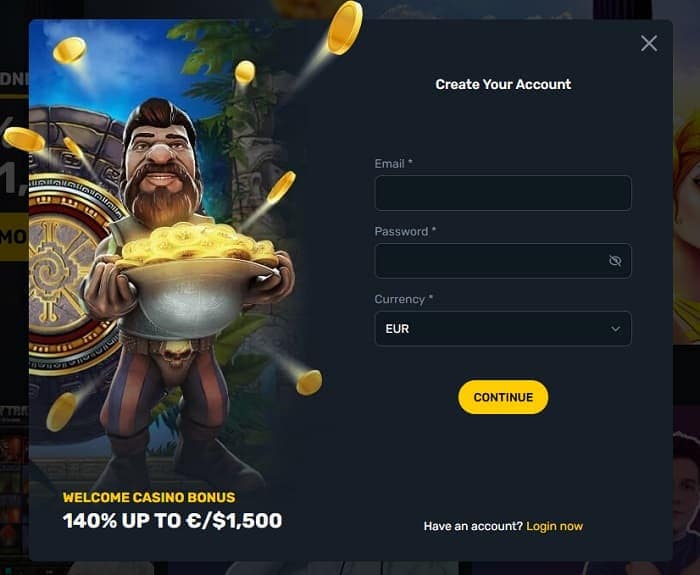This screenshot has width=700, height=575.
Task: Toggle password visibility eye icon
Action: 615,261
